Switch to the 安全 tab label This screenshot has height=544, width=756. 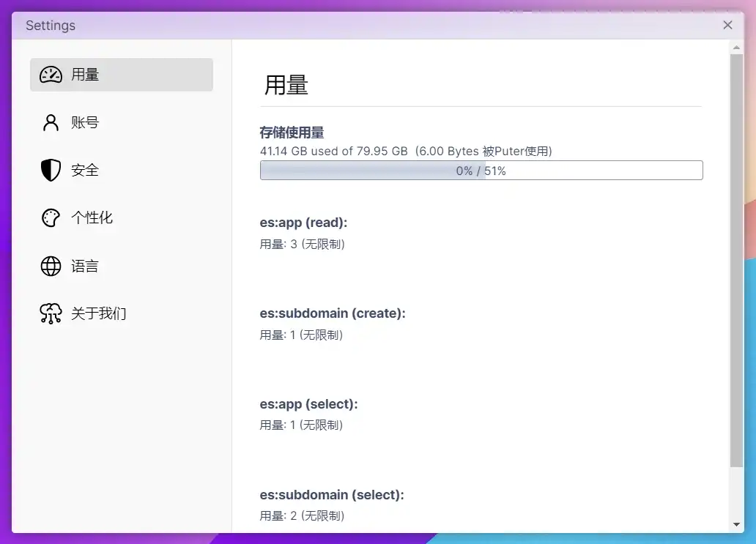tap(85, 171)
